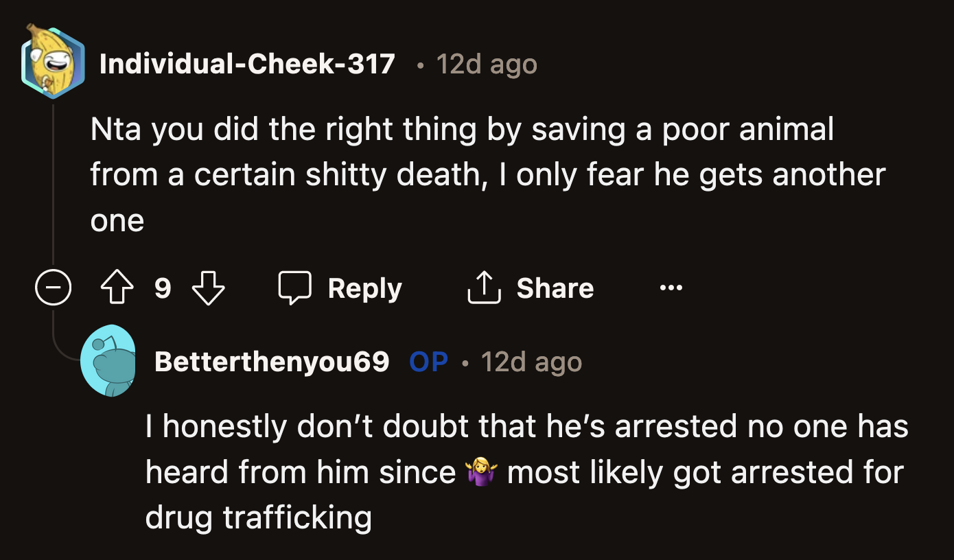
Task: Open Betterthenyou69's profile
Action: 272,361
